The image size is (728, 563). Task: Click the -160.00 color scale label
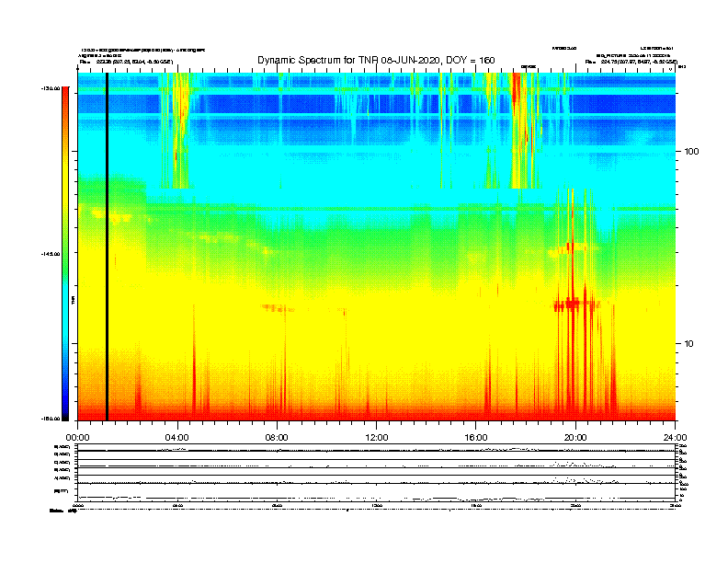coord(51,419)
